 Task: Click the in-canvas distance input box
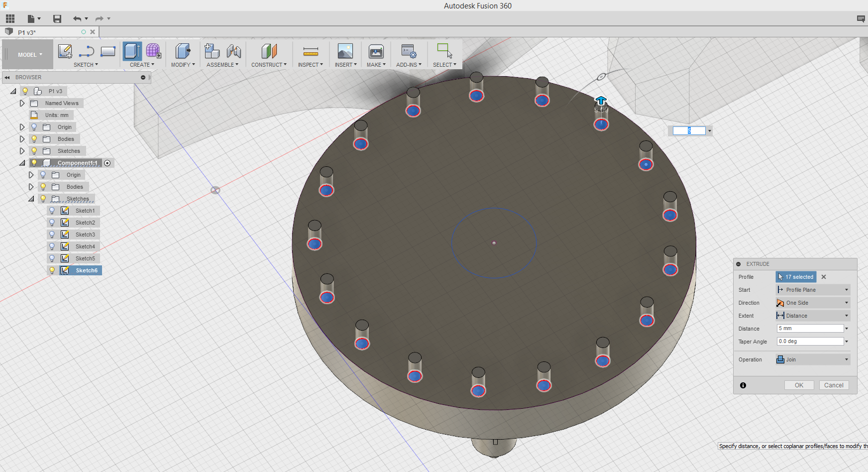coord(689,130)
